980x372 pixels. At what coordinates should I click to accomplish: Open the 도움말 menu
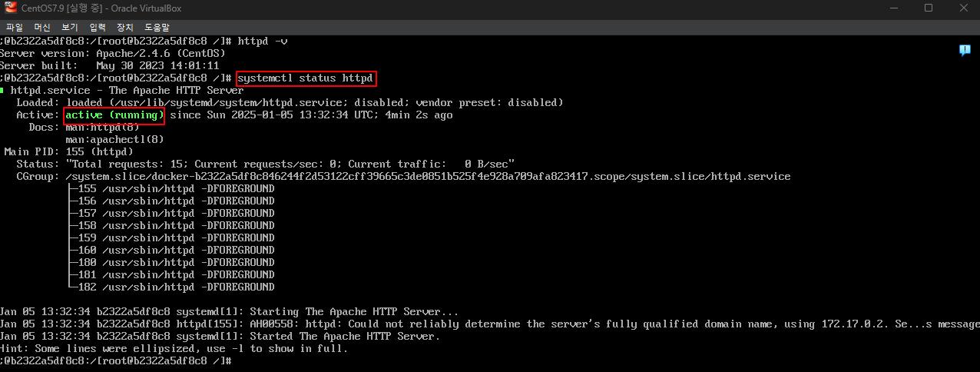(x=157, y=27)
